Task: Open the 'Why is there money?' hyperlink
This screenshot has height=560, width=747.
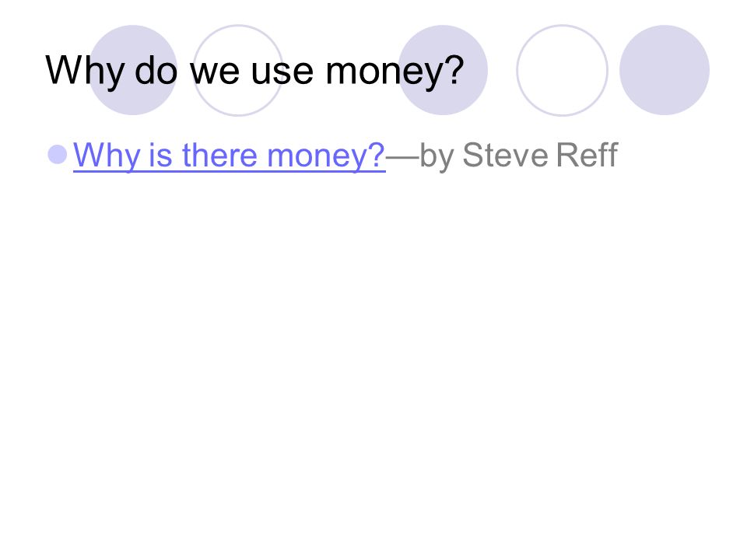Action: click(229, 156)
